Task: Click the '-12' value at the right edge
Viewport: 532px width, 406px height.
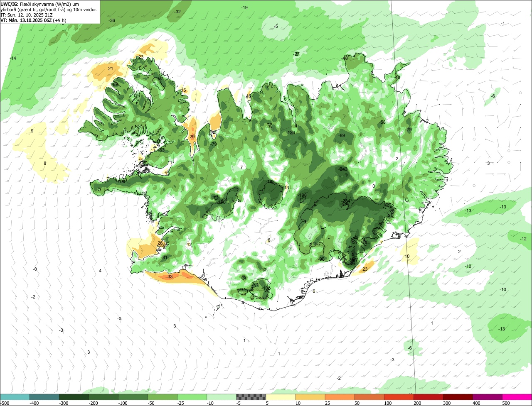Action: (x=523, y=239)
